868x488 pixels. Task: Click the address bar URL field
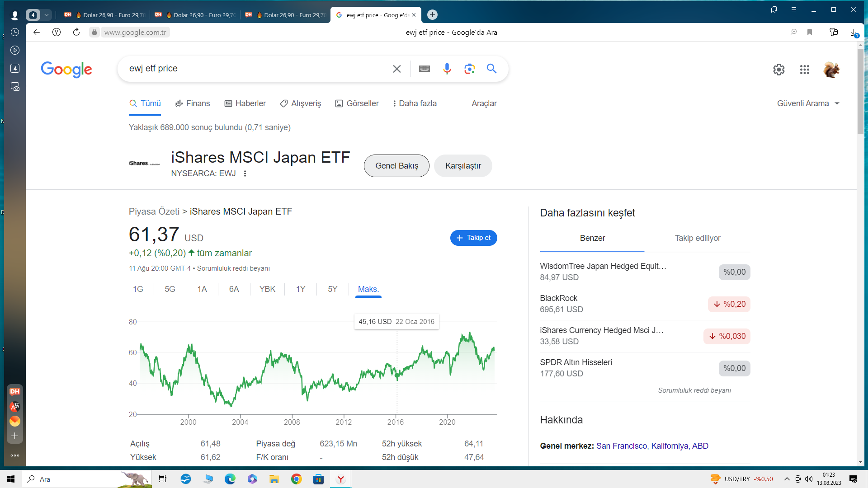pyautogui.click(x=135, y=32)
